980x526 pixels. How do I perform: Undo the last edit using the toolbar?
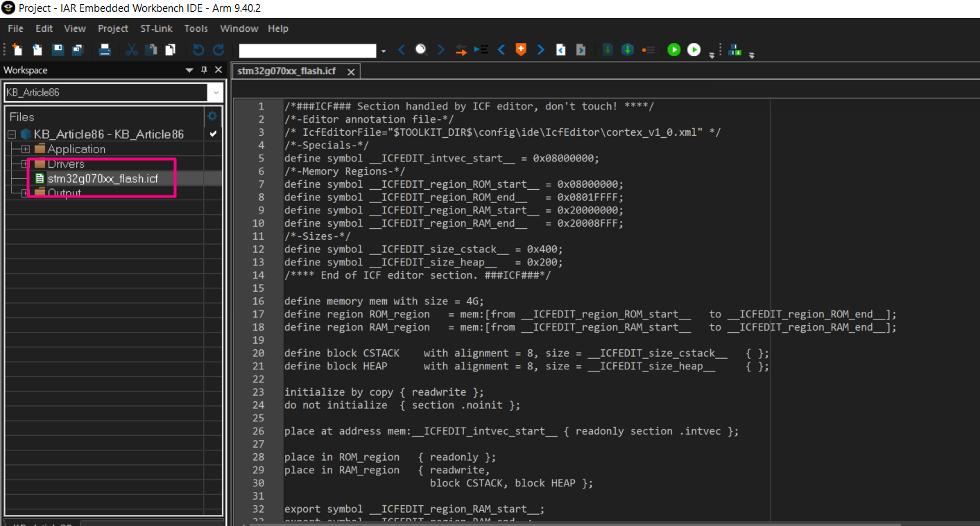(x=200, y=49)
